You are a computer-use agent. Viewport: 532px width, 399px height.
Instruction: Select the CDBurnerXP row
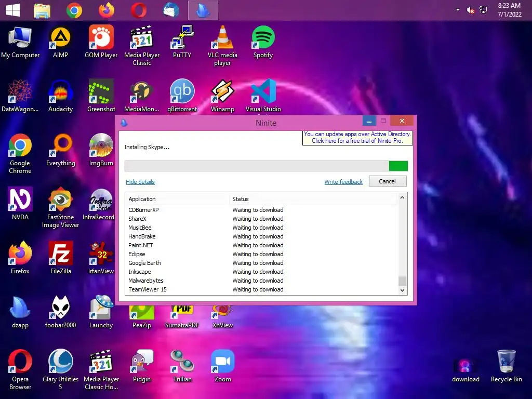click(x=262, y=210)
